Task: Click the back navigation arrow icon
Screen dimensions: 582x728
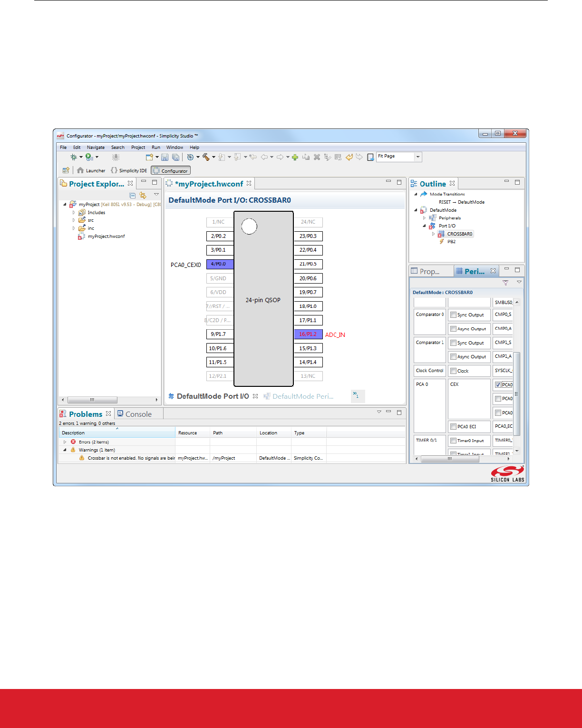Action: [264, 157]
